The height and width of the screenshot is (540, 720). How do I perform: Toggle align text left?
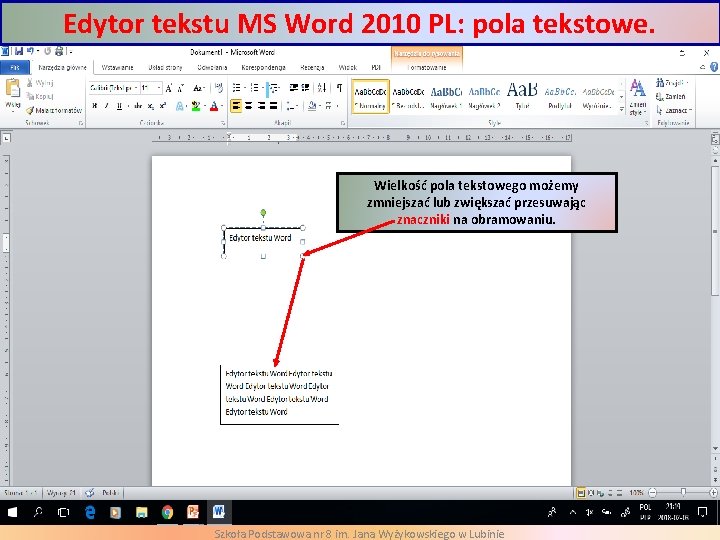click(x=236, y=106)
